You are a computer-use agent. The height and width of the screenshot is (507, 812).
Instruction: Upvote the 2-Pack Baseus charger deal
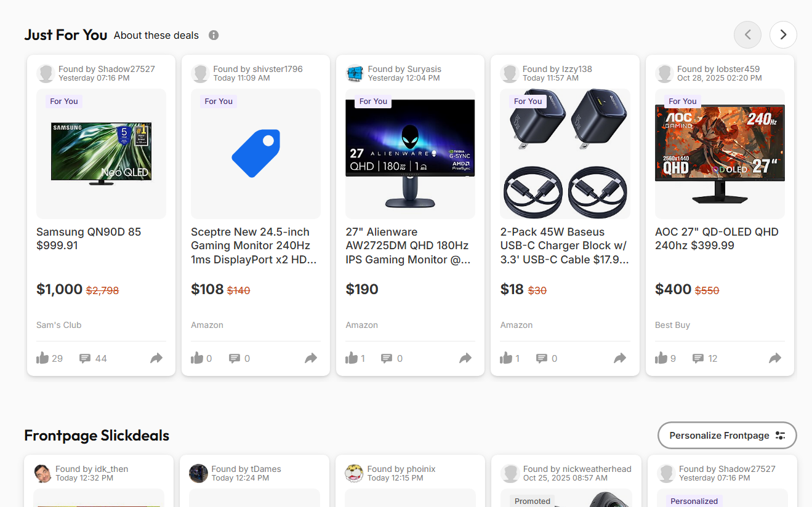tap(507, 358)
